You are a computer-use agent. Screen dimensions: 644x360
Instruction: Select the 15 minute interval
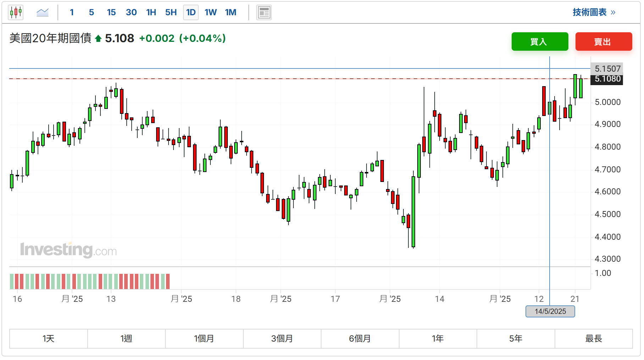(x=111, y=12)
